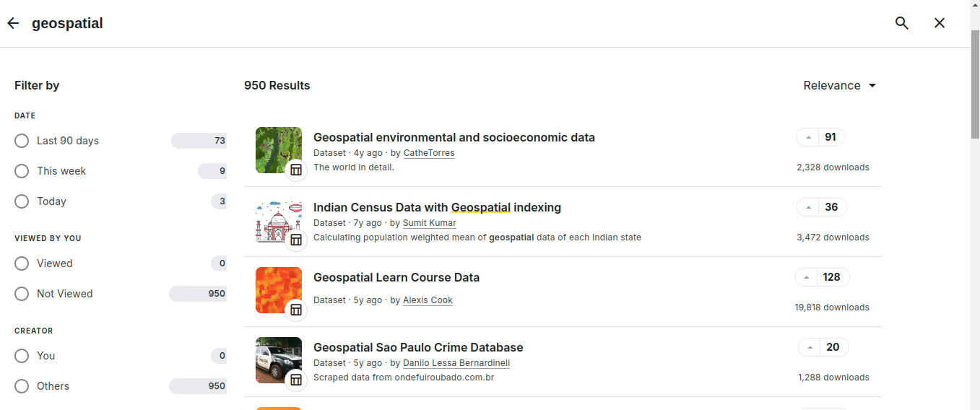Upvote Geospatial Sao Paulo Crime Database
Screen dimensions: 980x410
point(810,347)
